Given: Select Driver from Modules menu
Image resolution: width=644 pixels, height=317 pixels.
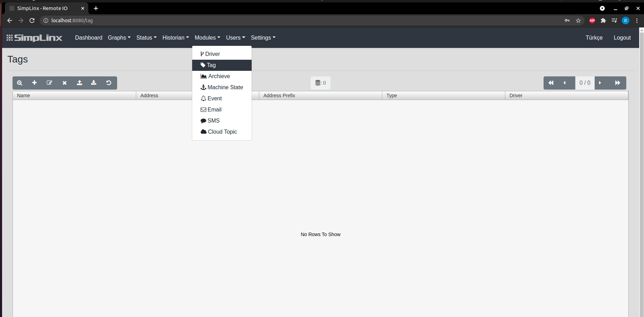Looking at the screenshot, I should click(222, 54).
